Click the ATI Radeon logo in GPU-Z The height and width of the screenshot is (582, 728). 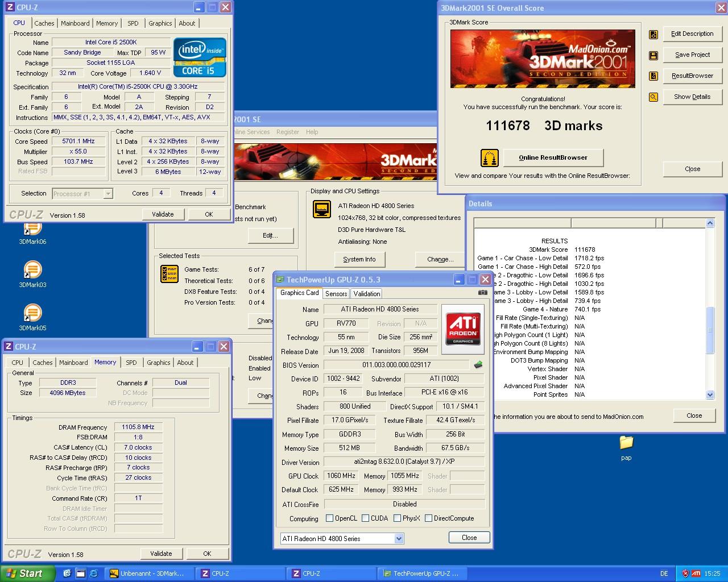(463, 329)
